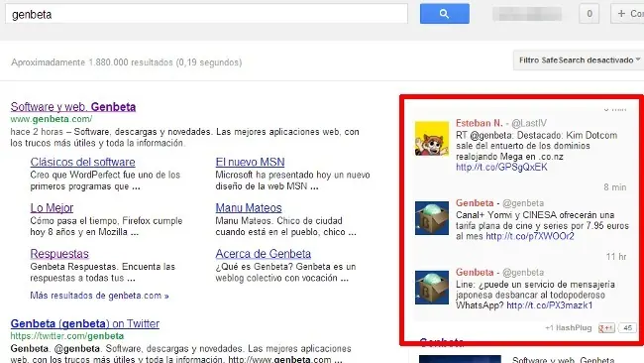This screenshot has height=363, width=644.
Task: Open the Manu Mateos sitelink
Action: click(249, 208)
